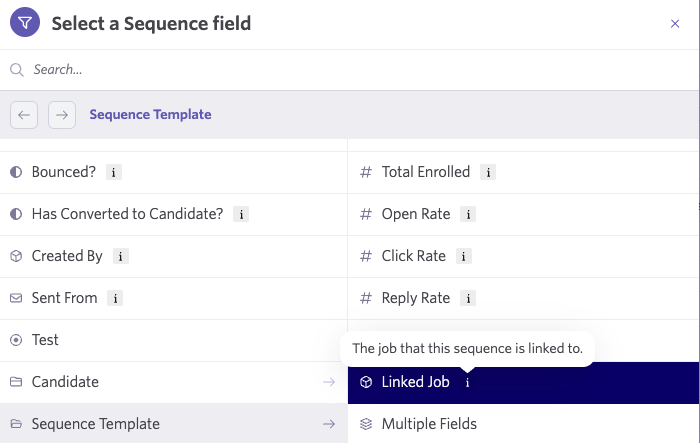The image size is (700, 443).
Task: Expand the Sequence Template folder arrow
Action: (x=328, y=424)
